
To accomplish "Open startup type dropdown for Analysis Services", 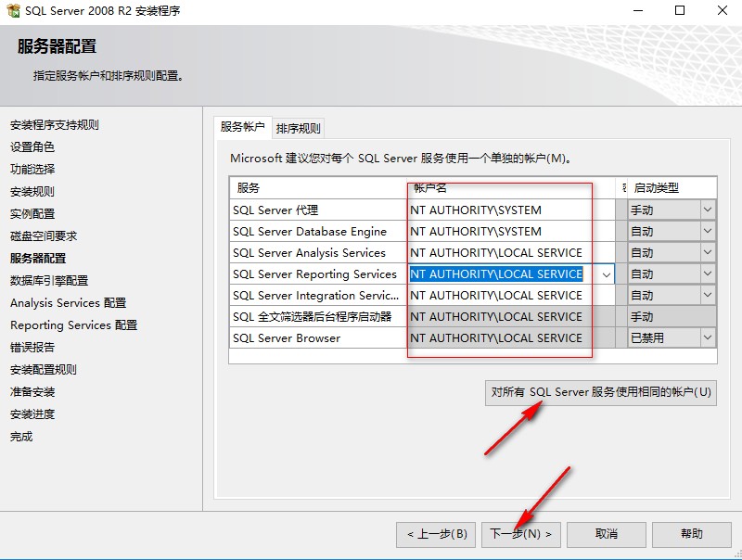I will 708,252.
